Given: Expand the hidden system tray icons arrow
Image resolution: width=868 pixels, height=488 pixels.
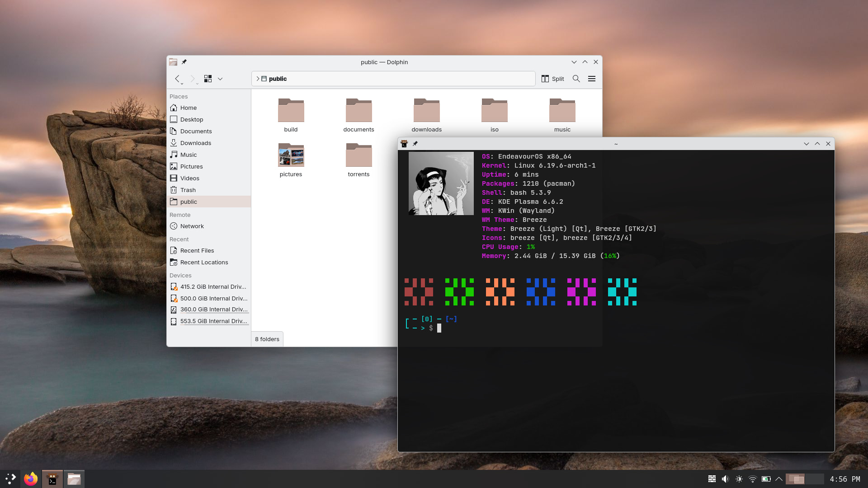Looking at the screenshot, I should [x=778, y=479].
